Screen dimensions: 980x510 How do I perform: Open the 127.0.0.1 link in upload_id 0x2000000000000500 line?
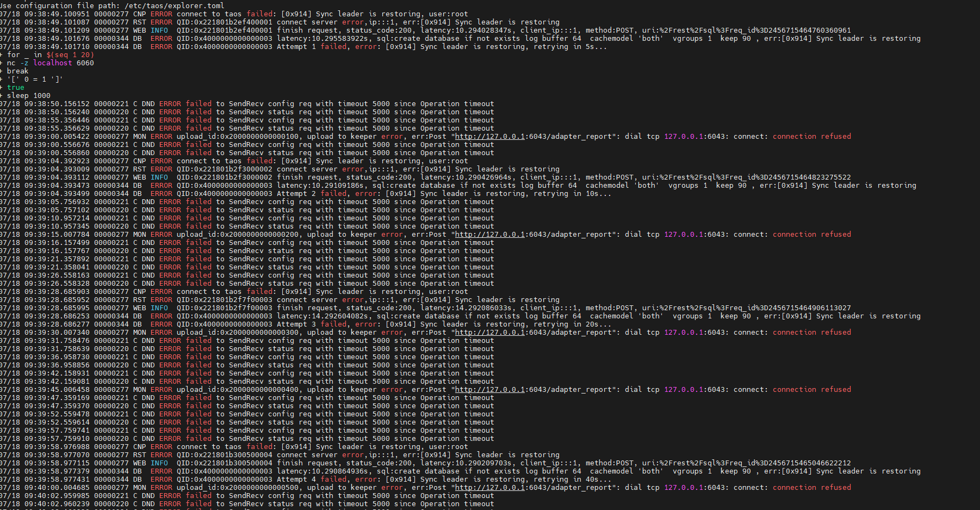[x=489, y=488]
